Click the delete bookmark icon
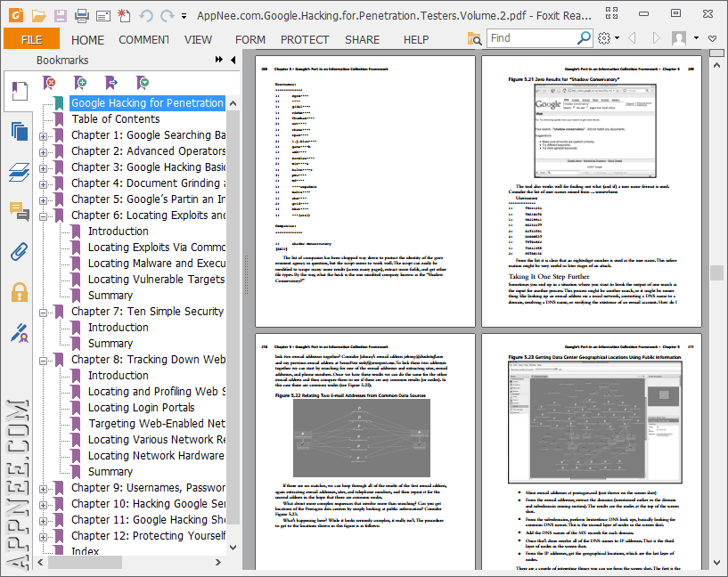The width and height of the screenshot is (728, 577). (x=49, y=83)
